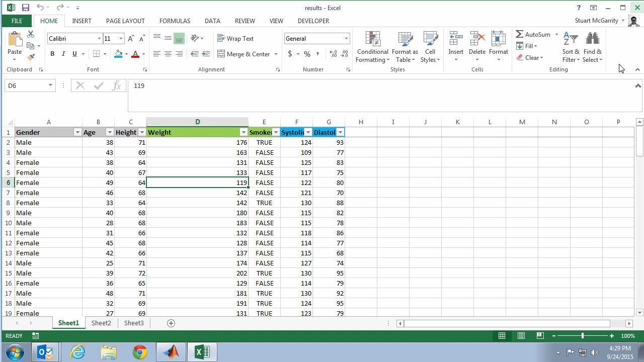Select the Sheet2 tab
Viewport: 644px width, 362px height.
tap(101, 323)
